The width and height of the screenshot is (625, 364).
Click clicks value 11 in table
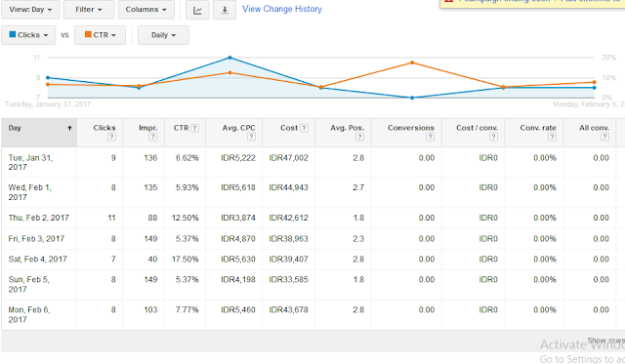[x=111, y=218]
